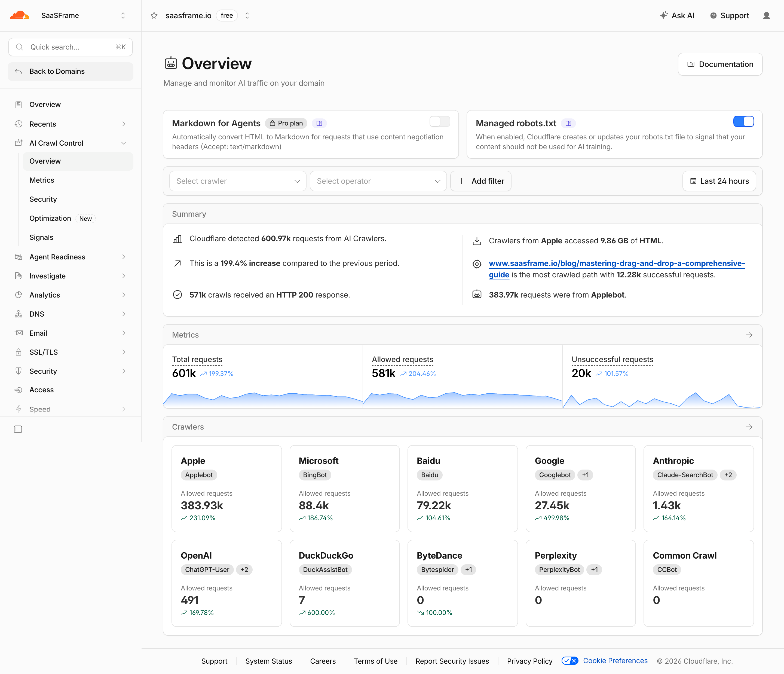Click the Analytics pie chart icon
784x674 pixels.
19,295
